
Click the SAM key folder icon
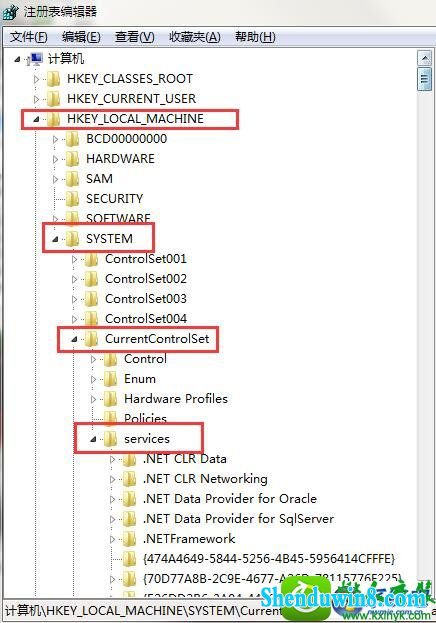[72, 178]
